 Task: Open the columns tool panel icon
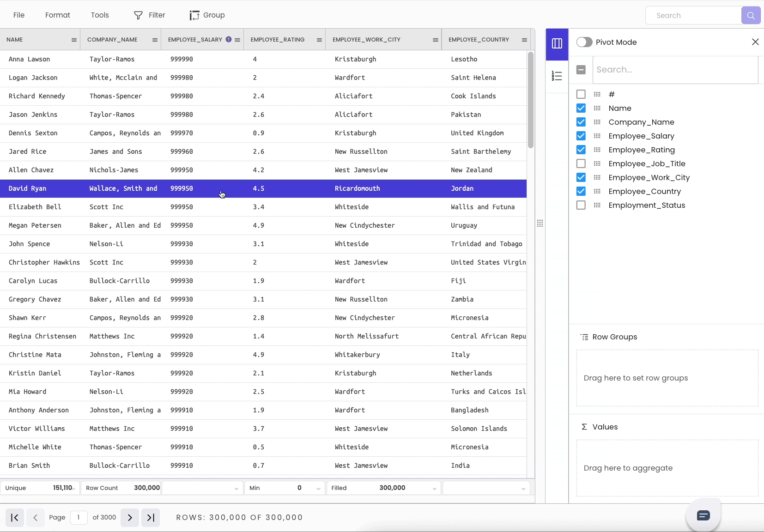point(557,43)
